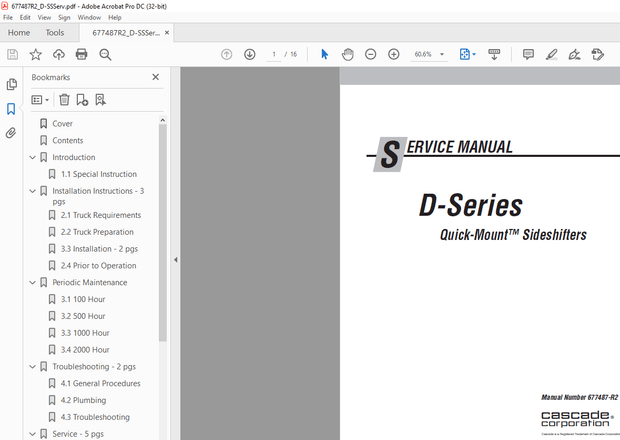
Task: Switch to the Home tab
Action: 19,33
